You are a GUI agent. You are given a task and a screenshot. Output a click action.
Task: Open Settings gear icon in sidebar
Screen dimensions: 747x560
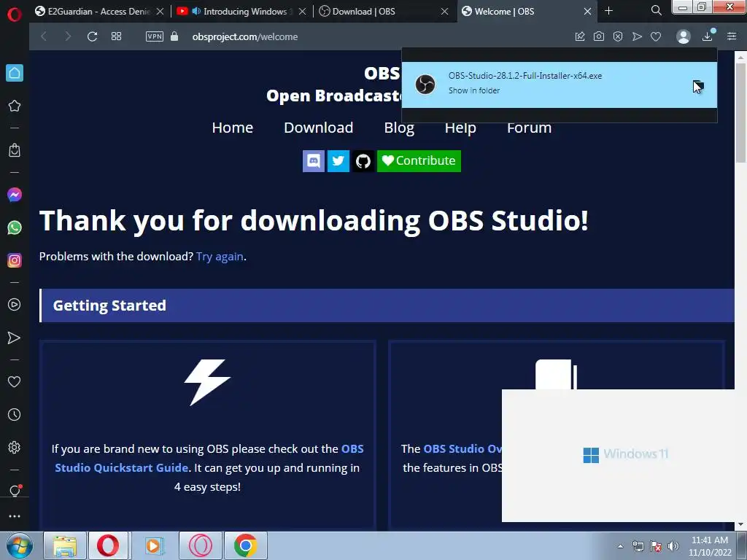[x=15, y=447]
